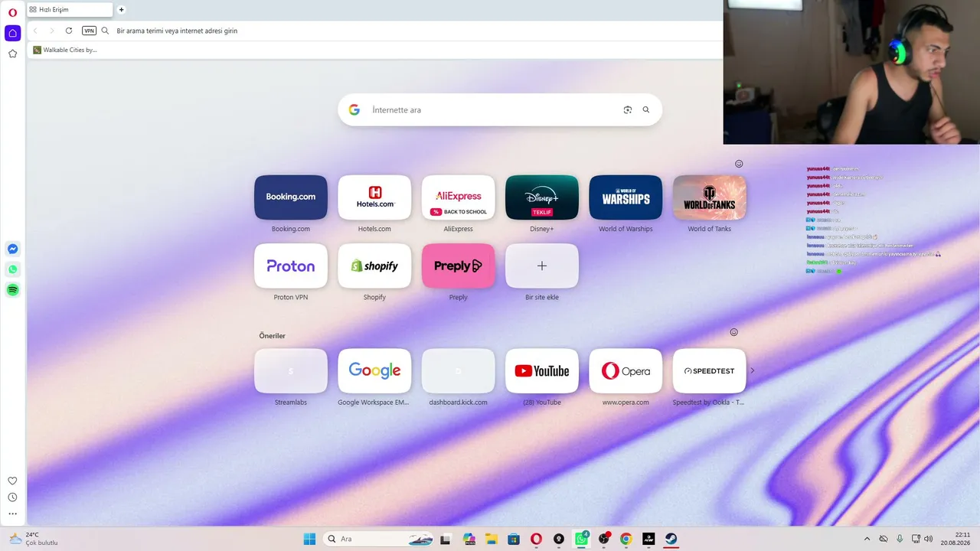Click the smiley icon above speed dial tiles
This screenshot has height=551, width=980.
(739, 164)
